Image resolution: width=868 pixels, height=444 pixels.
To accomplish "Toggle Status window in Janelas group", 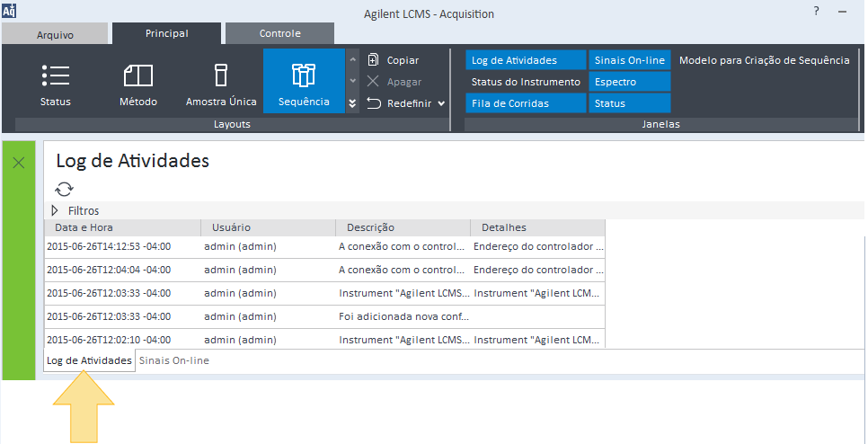I will click(629, 103).
